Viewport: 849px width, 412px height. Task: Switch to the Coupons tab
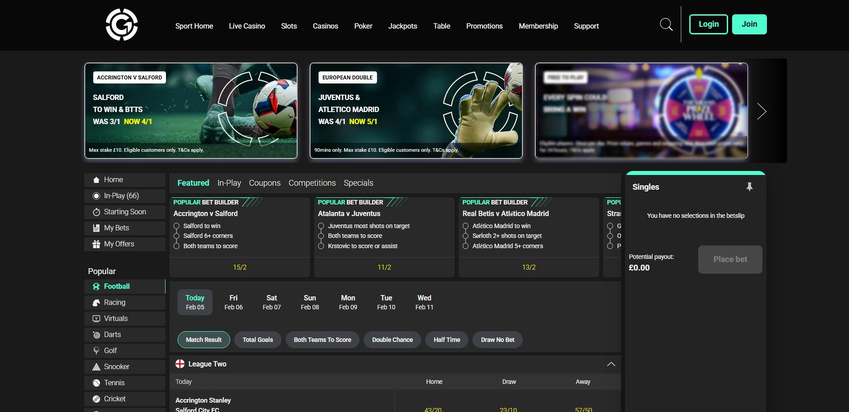[265, 183]
